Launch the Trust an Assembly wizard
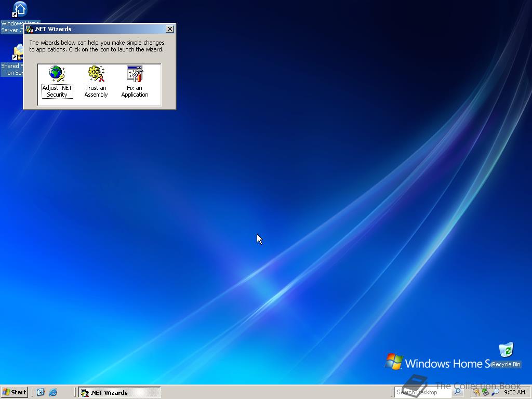 96,82
